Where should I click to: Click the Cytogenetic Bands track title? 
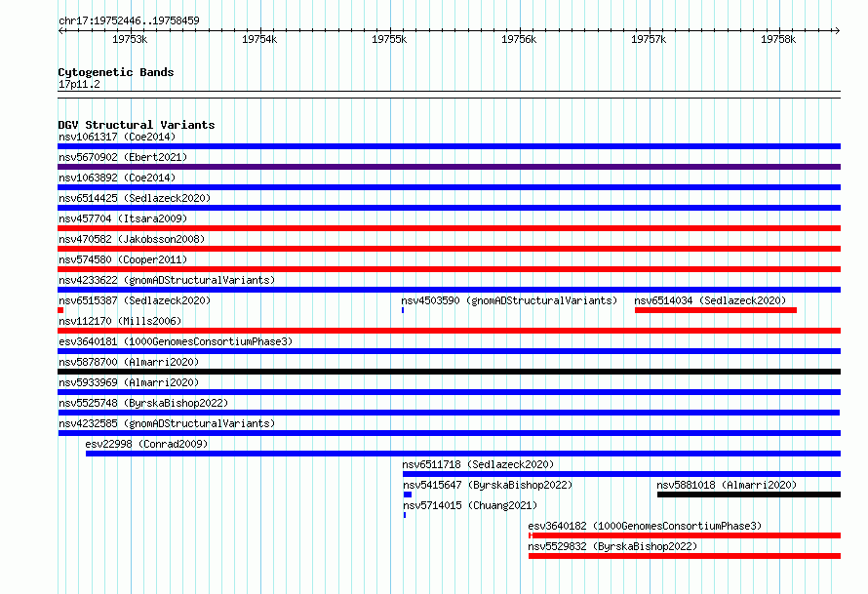(x=116, y=72)
